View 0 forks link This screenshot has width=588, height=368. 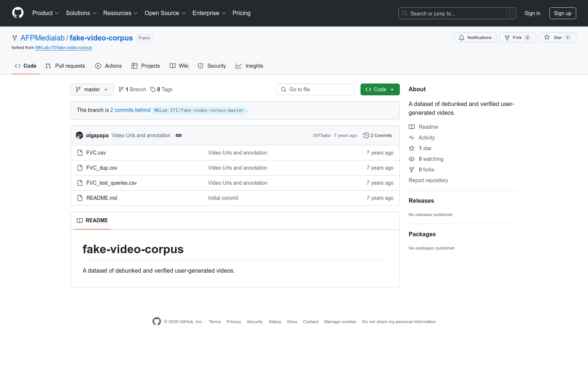(422, 170)
